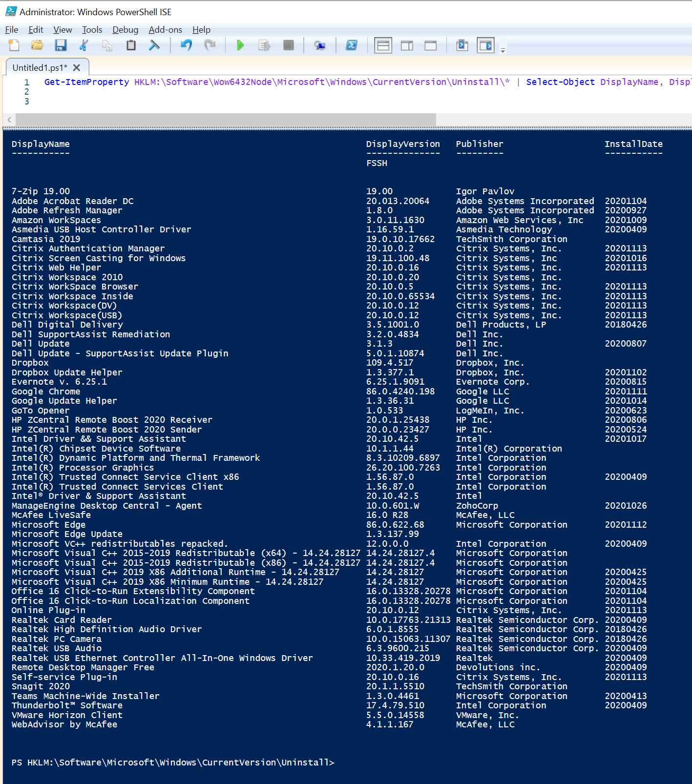
Task: Click Igor Pavlov publisher value
Action: 485,191
